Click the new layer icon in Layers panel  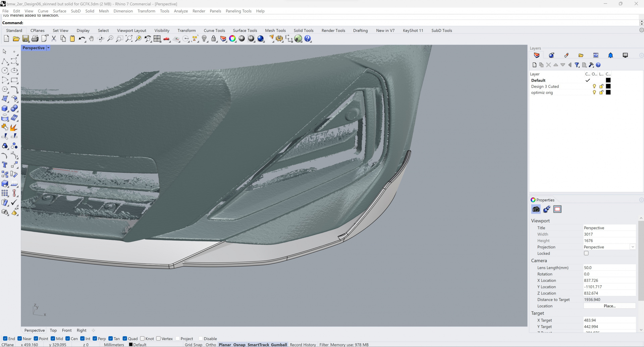(x=534, y=65)
